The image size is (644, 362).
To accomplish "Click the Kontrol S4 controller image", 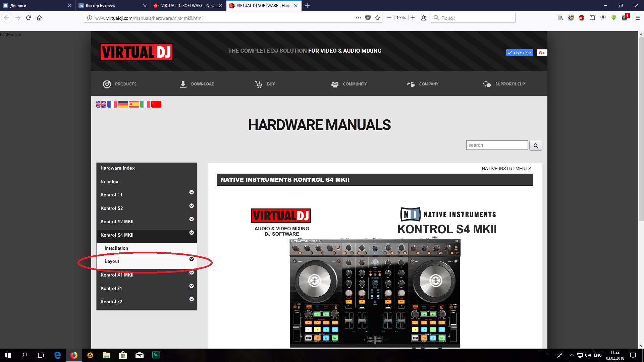I will coord(375,293).
